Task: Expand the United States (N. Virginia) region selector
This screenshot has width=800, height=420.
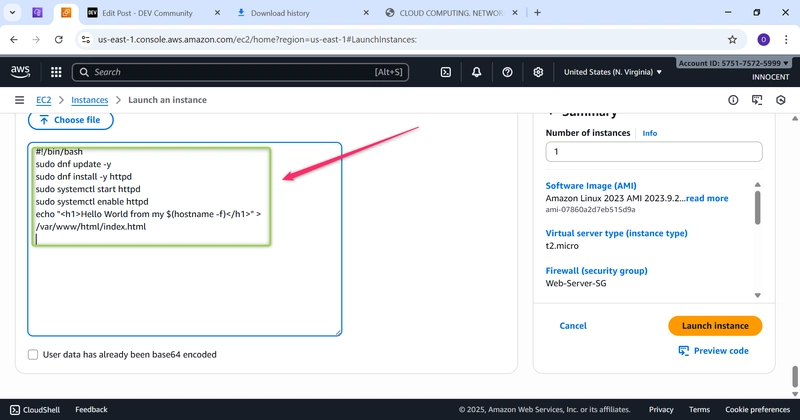Action: [612, 72]
